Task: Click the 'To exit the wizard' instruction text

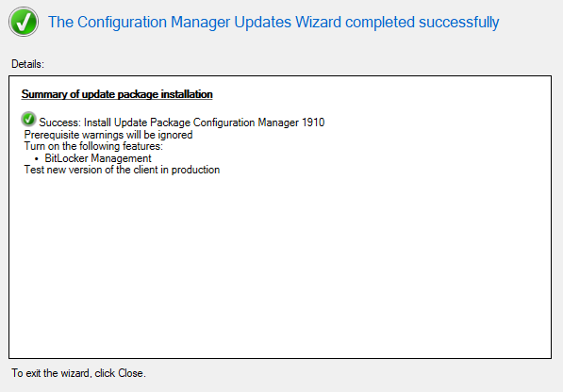Action: pyautogui.click(x=78, y=373)
